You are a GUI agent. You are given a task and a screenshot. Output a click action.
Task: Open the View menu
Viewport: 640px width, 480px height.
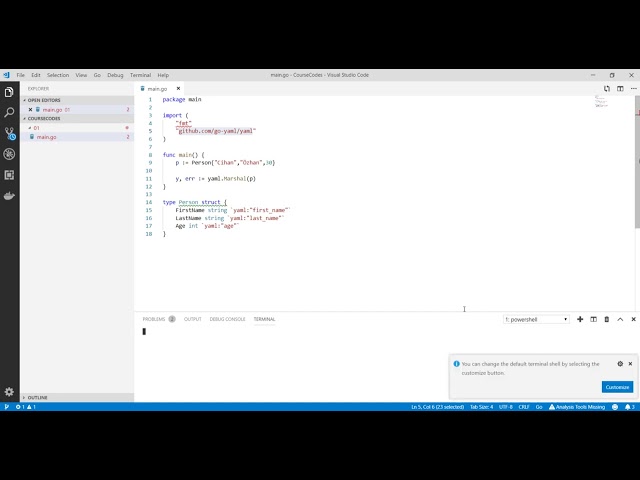[81, 75]
